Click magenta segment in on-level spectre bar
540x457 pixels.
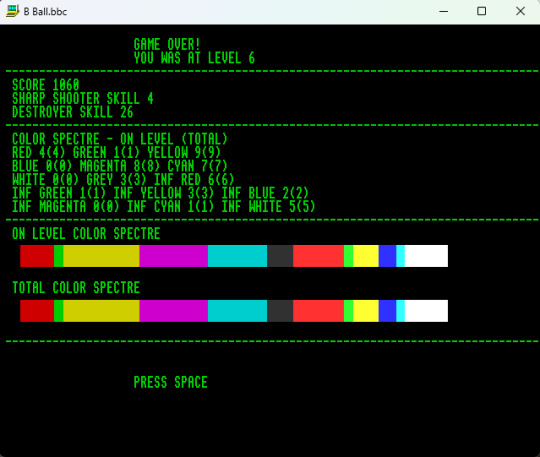pos(174,256)
